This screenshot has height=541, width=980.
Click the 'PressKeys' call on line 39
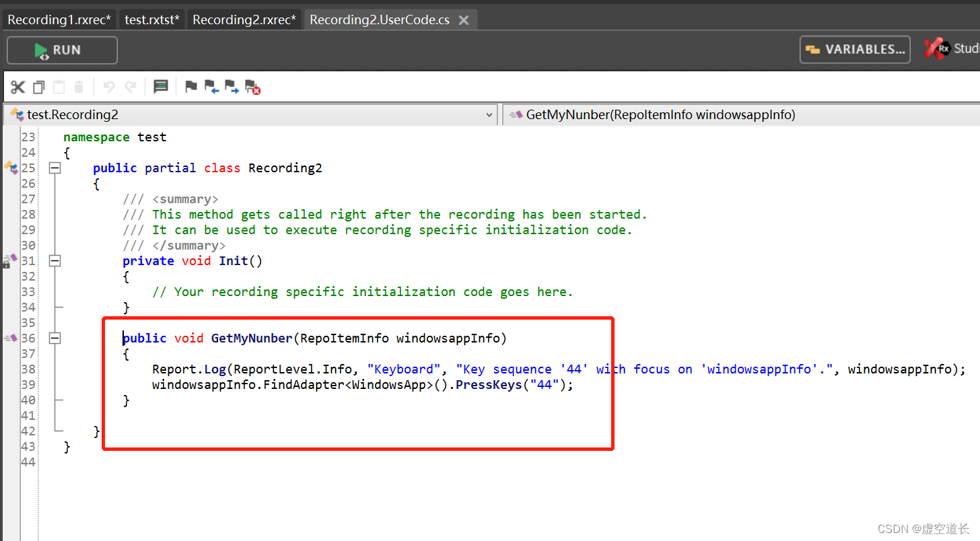coord(489,385)
